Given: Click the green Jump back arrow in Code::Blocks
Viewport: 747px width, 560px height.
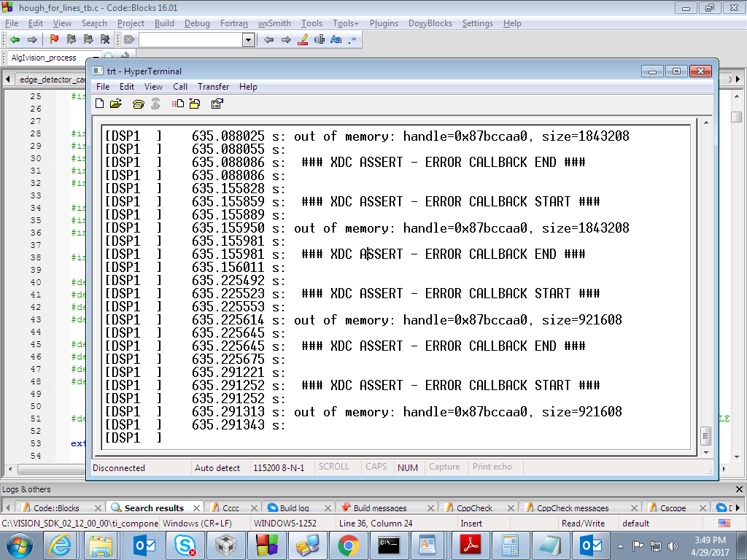Looking at the screenshot, I should (15, 39).
